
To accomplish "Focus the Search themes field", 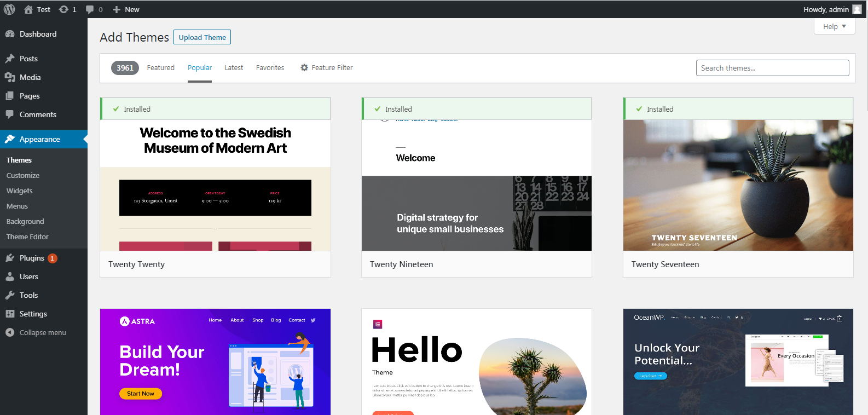I will pyautogui.click(x=772, y=68).
